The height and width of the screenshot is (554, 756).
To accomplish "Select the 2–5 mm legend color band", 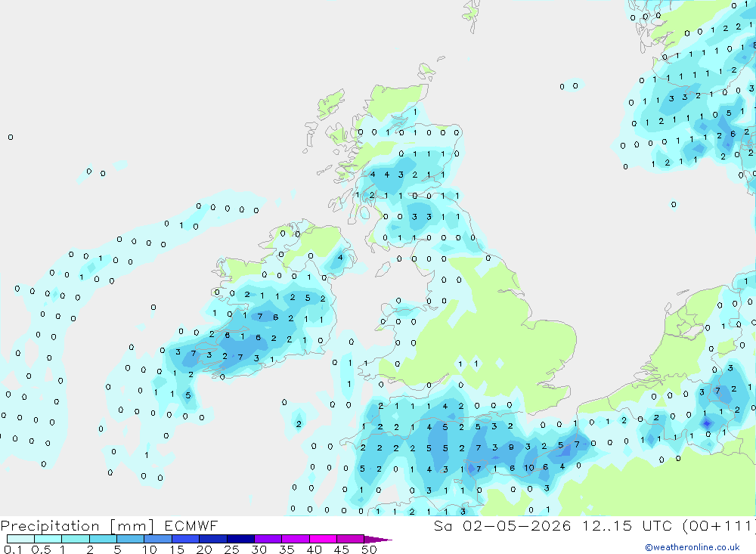I will click(x=103, y=539).
